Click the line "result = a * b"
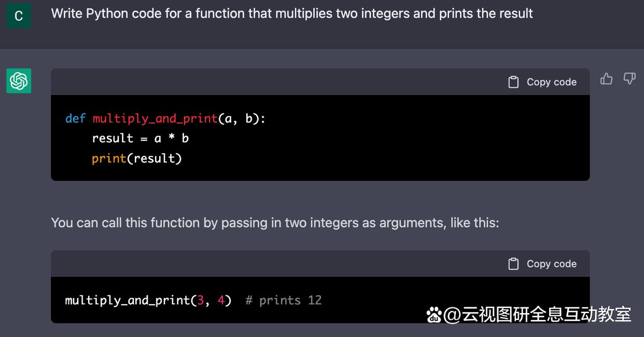This screenshot has height=337, width=644. pyautogui.click(x=140, y=139)
